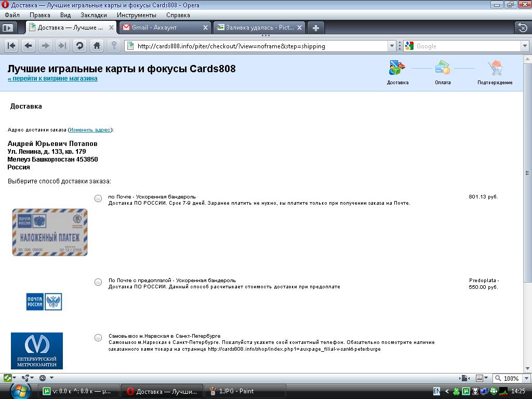Open a new tab with plus button

click(x=315, y=28)
